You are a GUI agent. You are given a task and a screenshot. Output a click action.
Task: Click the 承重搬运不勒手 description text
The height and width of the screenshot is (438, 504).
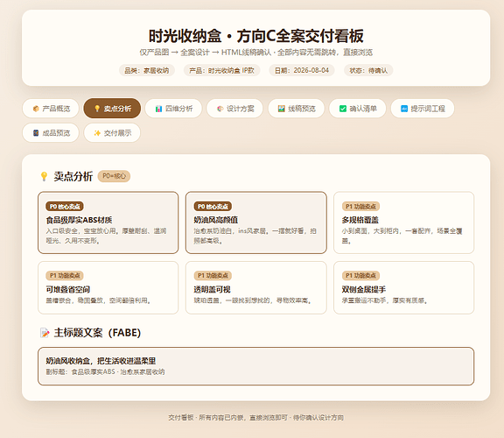(384, 300)
